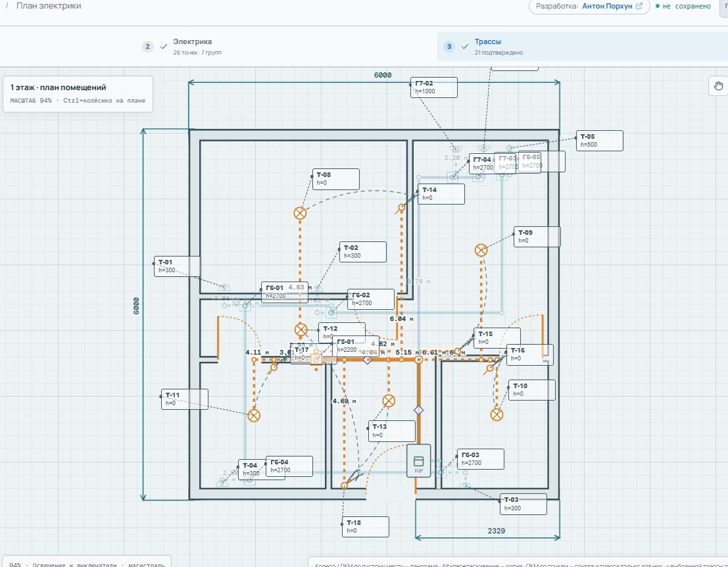Viewport: 728px width, 567px height.
Task: Click the 6.04 м route length label
Action: click(401, 318)
